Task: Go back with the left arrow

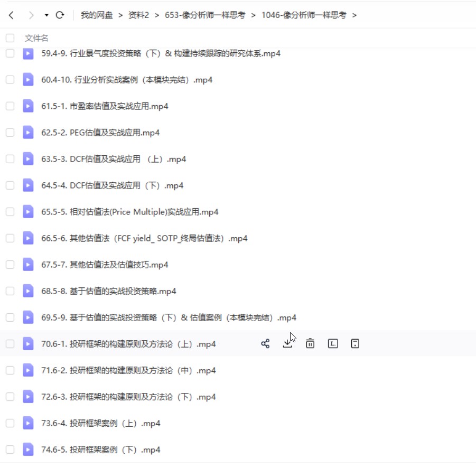Action: [x=11, y=15]
